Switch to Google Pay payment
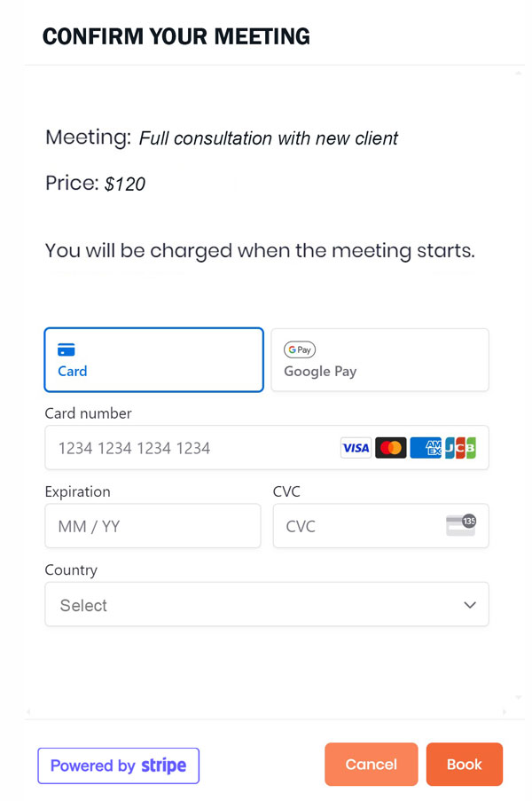 click(379, 359)
